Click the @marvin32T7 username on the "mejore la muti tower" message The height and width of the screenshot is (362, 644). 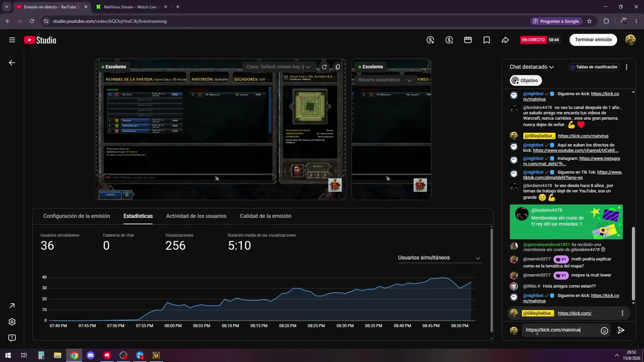click(x=537, y=276)
